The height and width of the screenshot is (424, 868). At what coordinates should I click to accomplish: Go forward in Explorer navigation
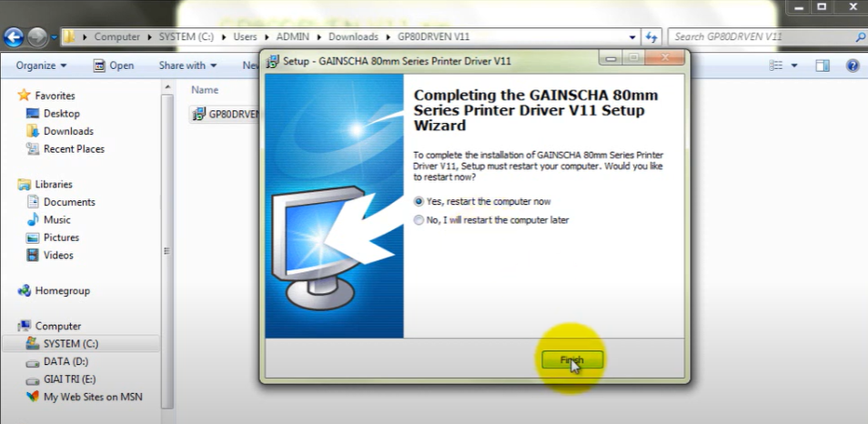pyautogui.click(x=37, y=37)
